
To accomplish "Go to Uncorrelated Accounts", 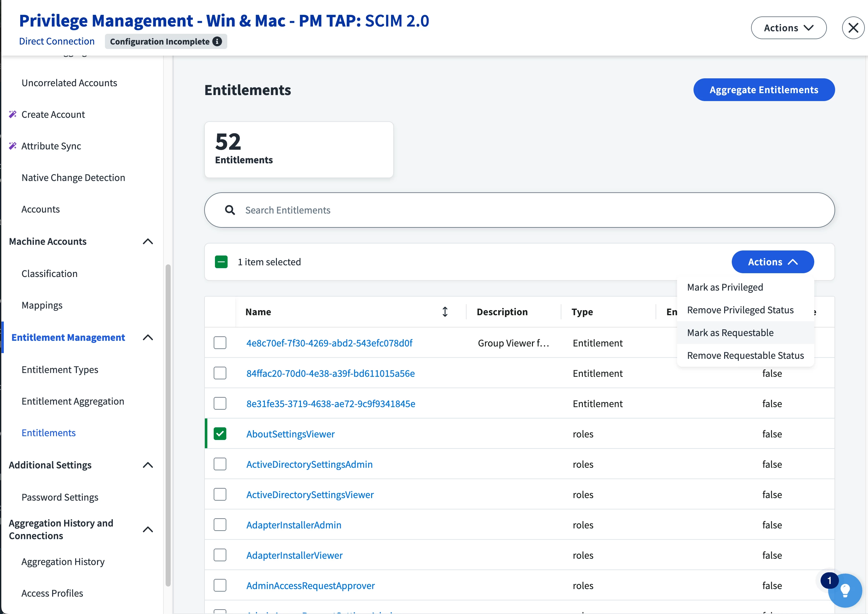I will (69, 83).
